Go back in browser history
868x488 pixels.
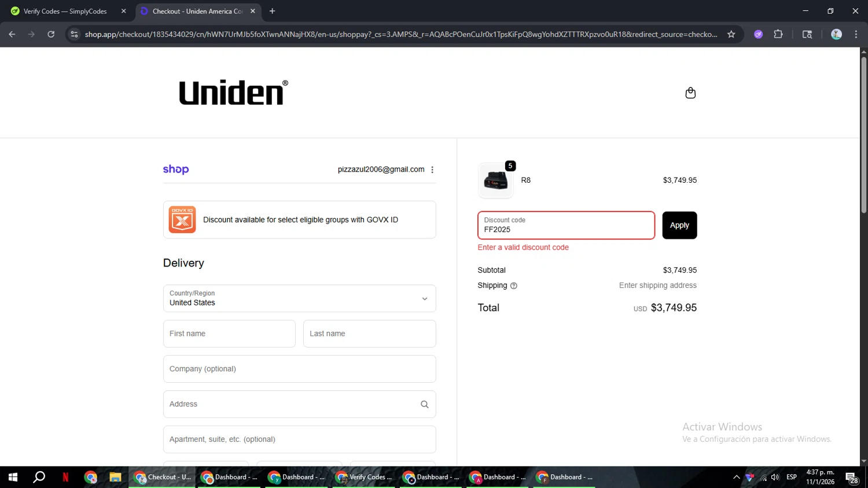tap(12, 34)
